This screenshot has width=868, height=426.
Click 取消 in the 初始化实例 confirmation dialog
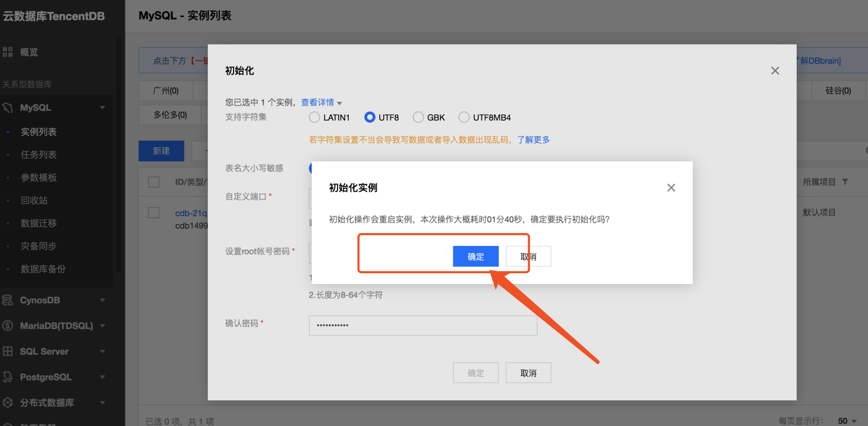coord(528,256)
